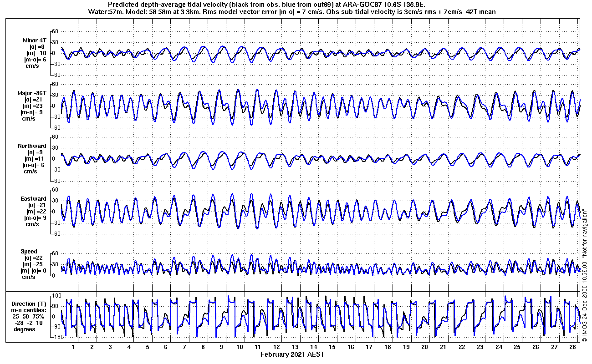
Task: Click '|o| =22' under Speed
Action: 34,258
